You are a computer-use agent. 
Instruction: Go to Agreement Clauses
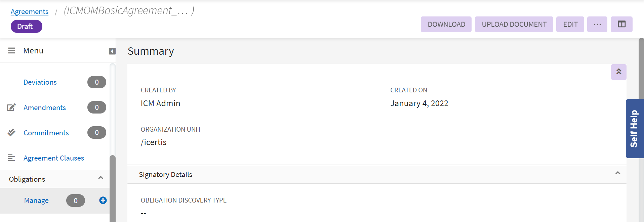click(x=54, y=158)
